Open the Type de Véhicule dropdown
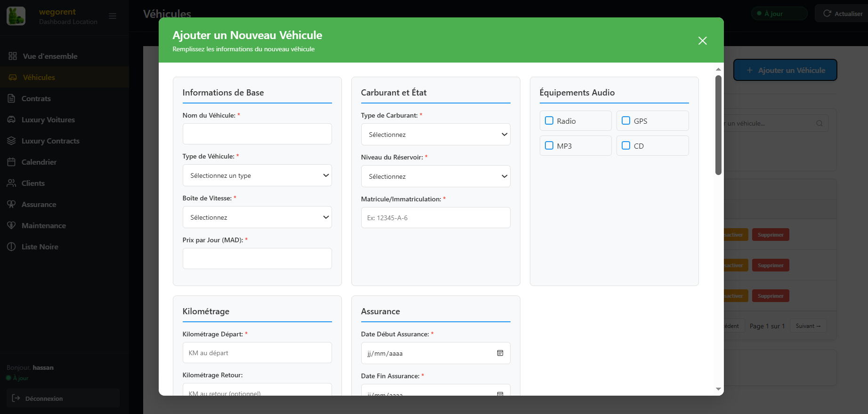Viewport: 868px width, 414px height. [257, 175]
